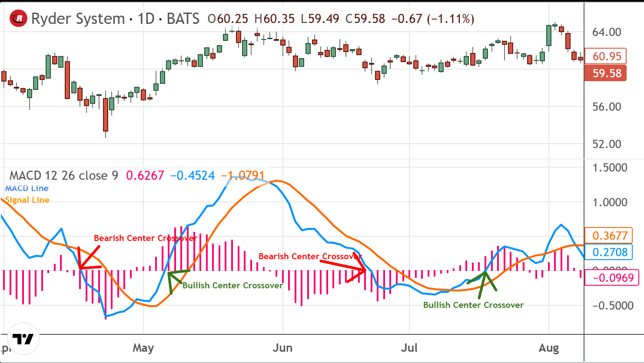
Task: Click the MACD histogram value 0.6267
Action: click(145, 175)
